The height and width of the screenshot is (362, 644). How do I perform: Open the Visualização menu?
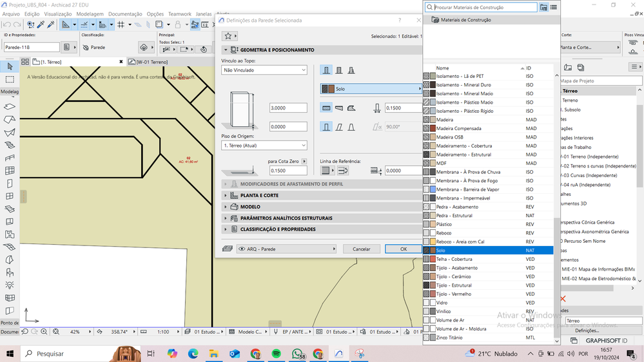(x=58, y=14)
